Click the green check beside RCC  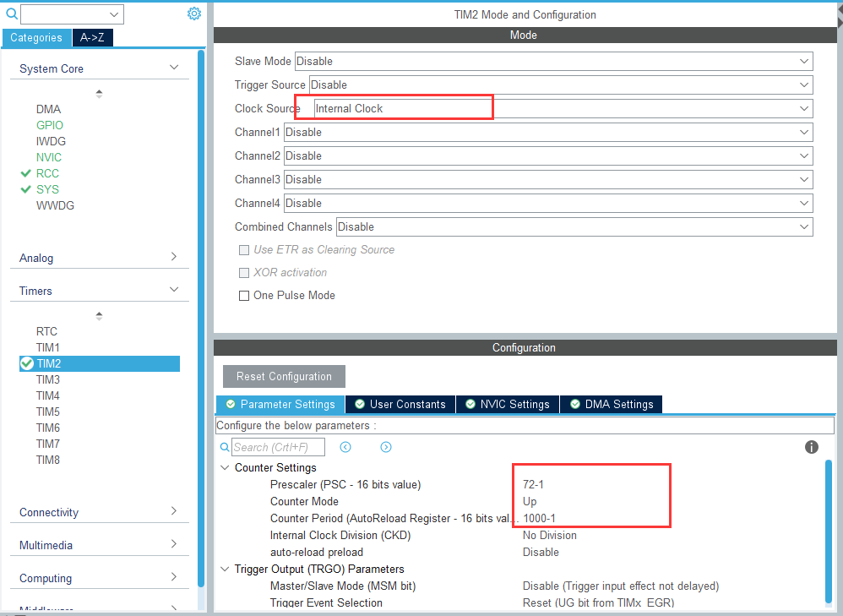[x=25, y=173]
